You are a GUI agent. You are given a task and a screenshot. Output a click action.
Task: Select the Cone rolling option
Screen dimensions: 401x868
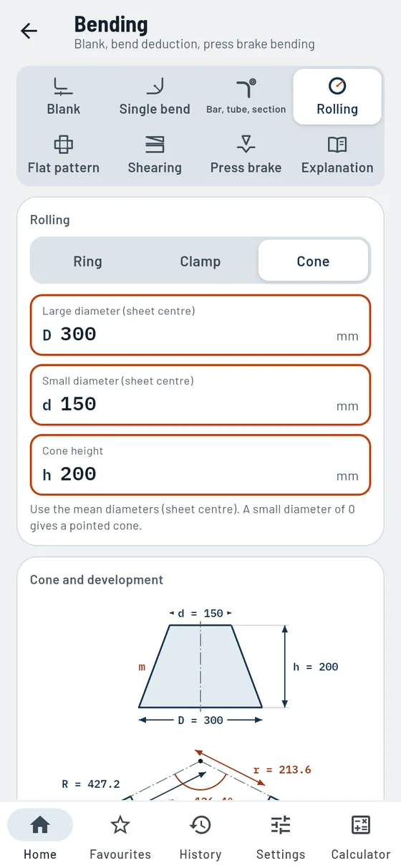[314, 261]
